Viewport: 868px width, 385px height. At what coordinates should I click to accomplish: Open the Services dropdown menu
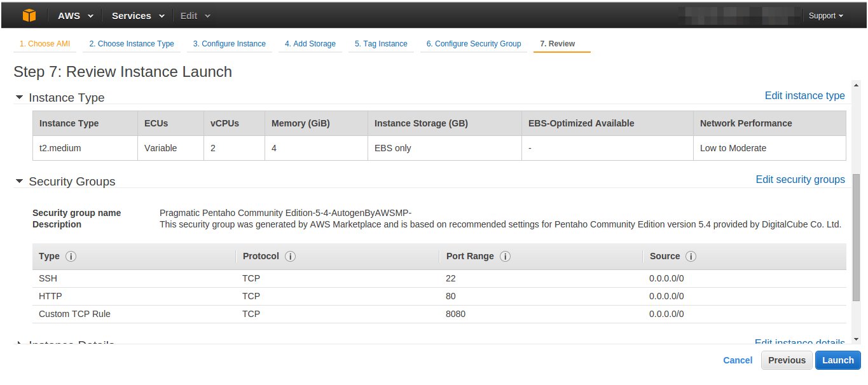[138, 16]
